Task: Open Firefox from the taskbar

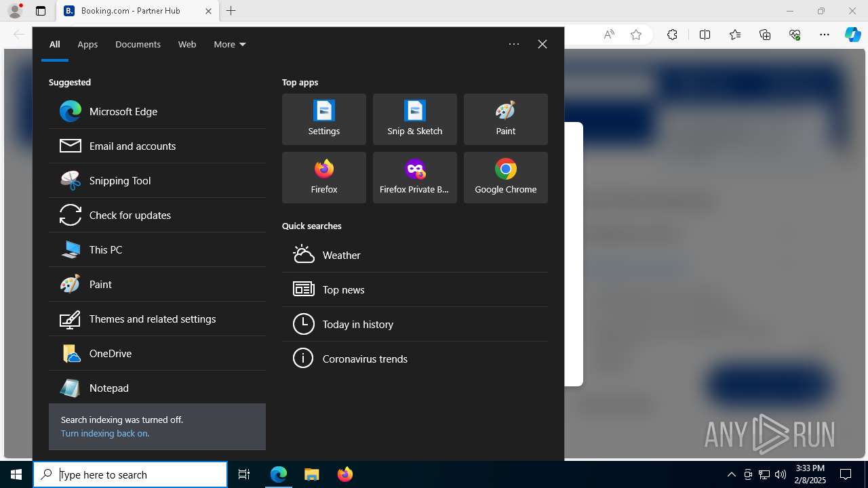Action: pos(345,474)
